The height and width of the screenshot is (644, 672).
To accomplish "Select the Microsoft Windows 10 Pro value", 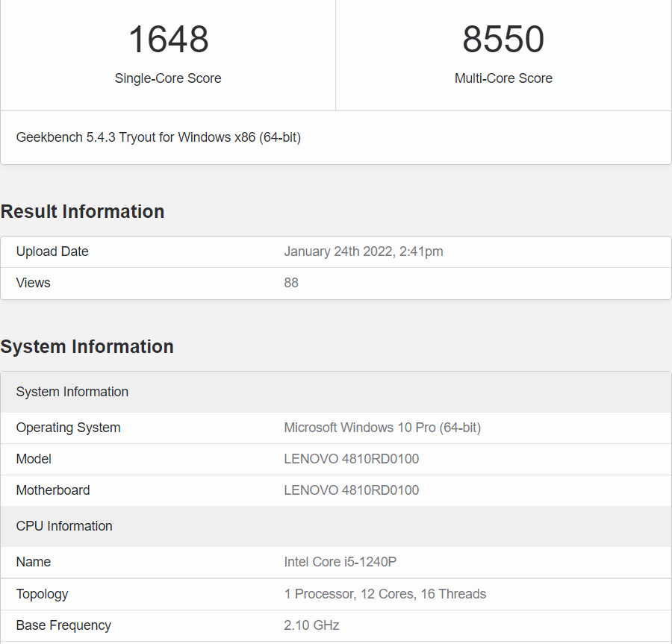I will [x=382, y=428].
